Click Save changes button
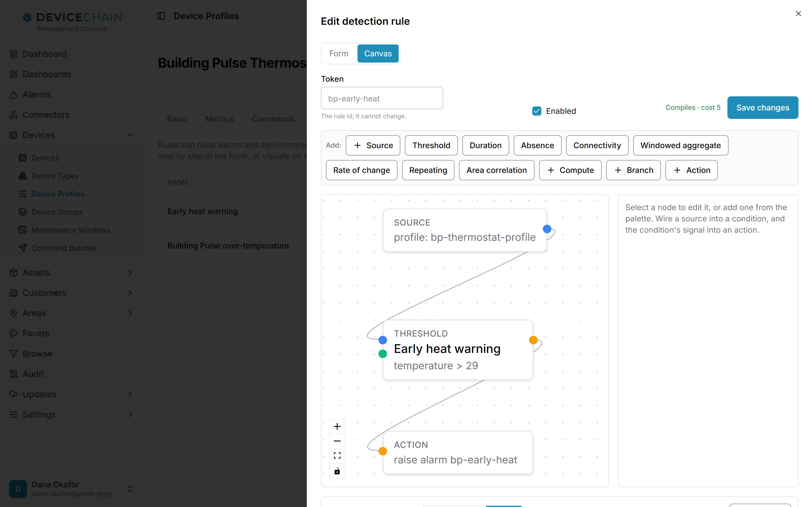The width and height of the screenshot is (812, 507). 763,108
